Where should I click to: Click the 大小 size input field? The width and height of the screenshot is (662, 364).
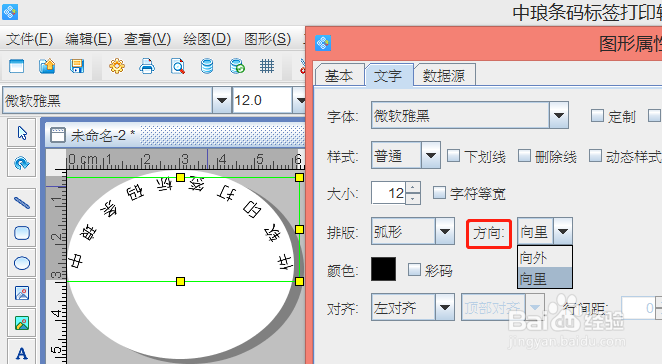point(389,193)
